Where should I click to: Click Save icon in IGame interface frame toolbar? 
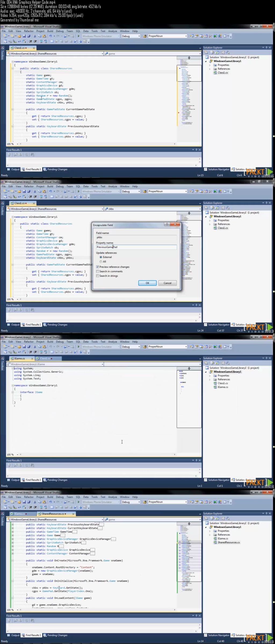click(24, 347)
